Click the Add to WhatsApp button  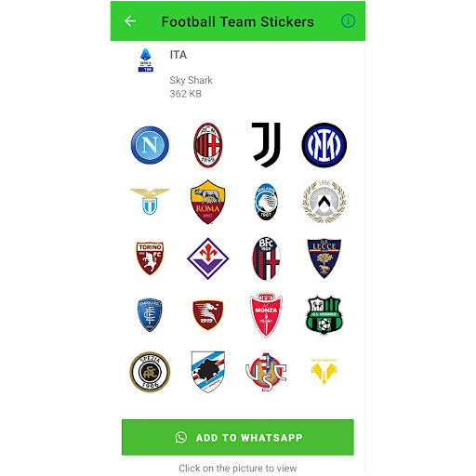click(x=238, y=437)
